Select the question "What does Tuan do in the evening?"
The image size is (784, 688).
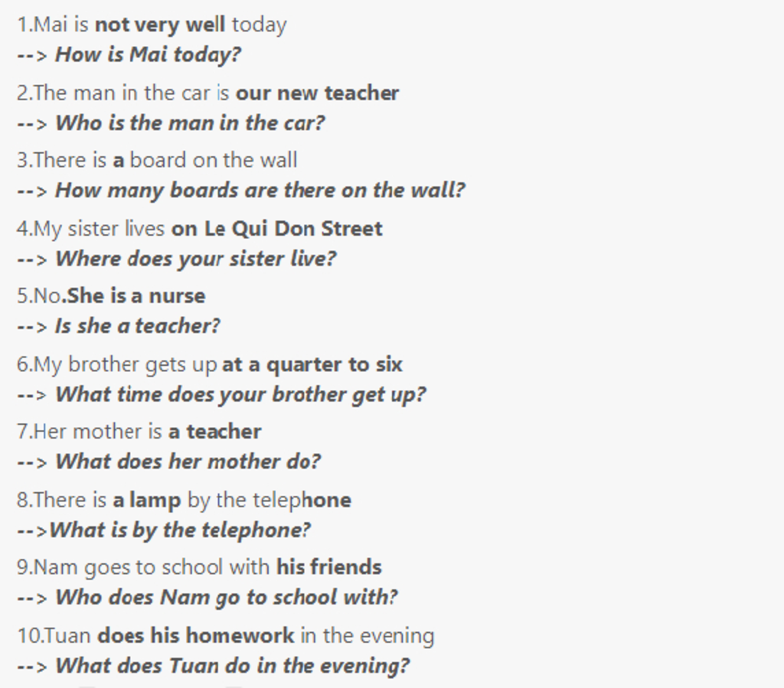pos(232,665)
